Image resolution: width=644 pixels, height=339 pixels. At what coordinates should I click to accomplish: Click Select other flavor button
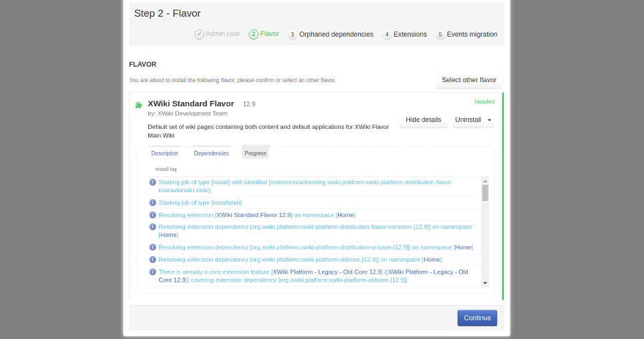point(468,80)
